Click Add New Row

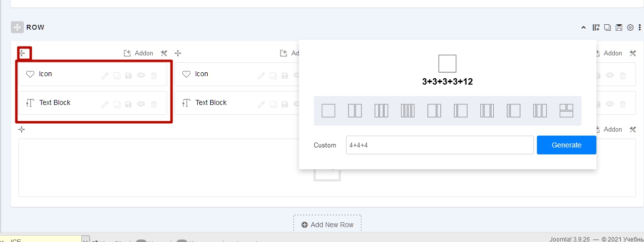pyautogui.click(x=327, y=225)
